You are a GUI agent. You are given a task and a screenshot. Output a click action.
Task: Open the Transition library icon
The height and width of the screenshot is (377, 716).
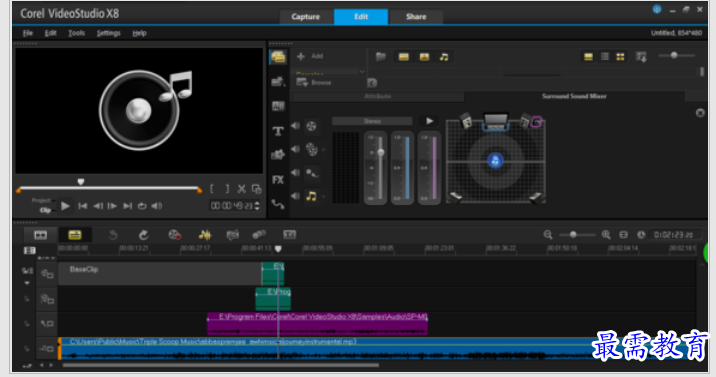(278, 106)
